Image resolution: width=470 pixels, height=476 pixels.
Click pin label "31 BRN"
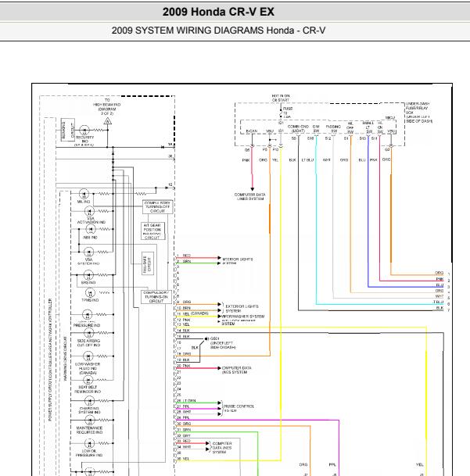[x=184, y=430]
